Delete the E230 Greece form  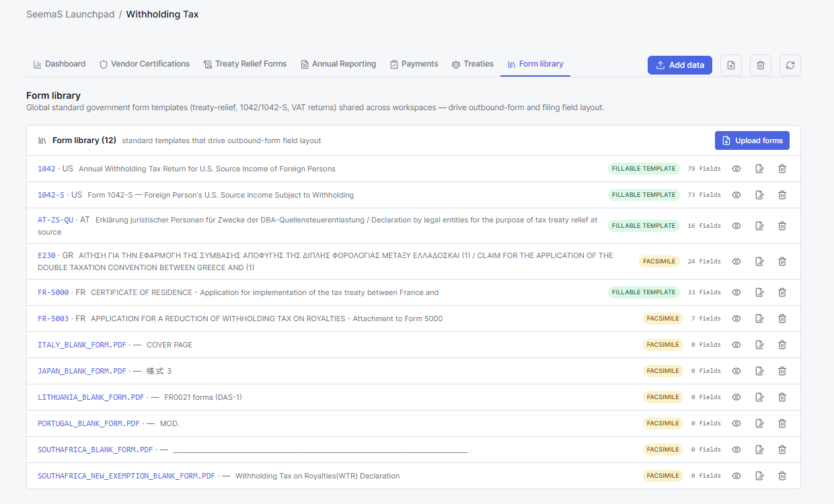(x=782, y=261)
